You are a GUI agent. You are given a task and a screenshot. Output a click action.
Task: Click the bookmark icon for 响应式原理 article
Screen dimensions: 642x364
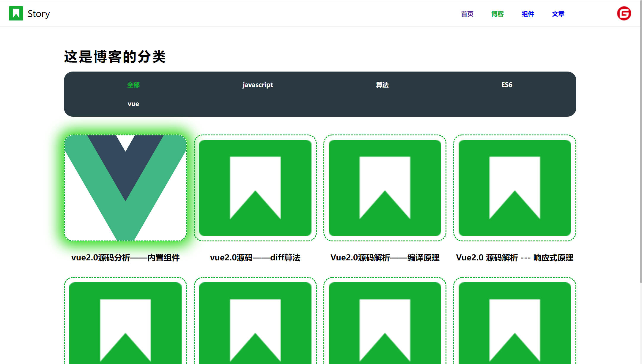pyautogui.click(x=514, y=187)
